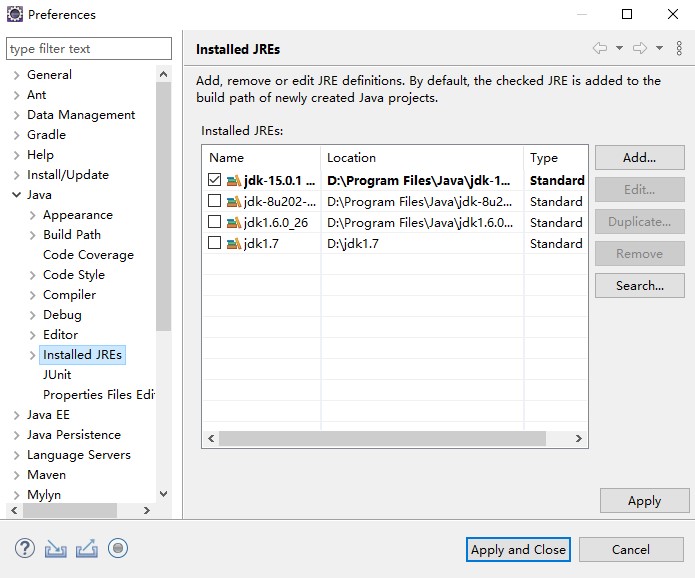Screen dimensions: 695x578
Task: Click the JRE table horizontal scrollbar
Action: [x=383, y=438]
